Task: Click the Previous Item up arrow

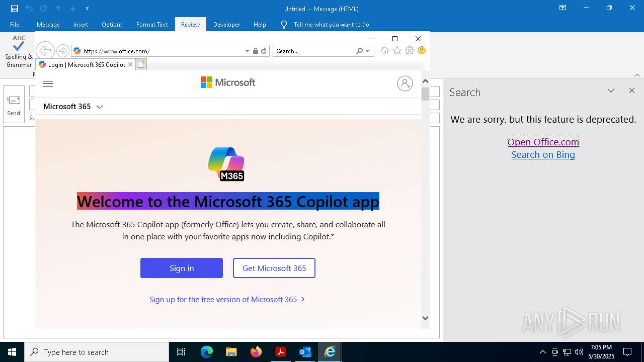Action: tap(58, 9)
